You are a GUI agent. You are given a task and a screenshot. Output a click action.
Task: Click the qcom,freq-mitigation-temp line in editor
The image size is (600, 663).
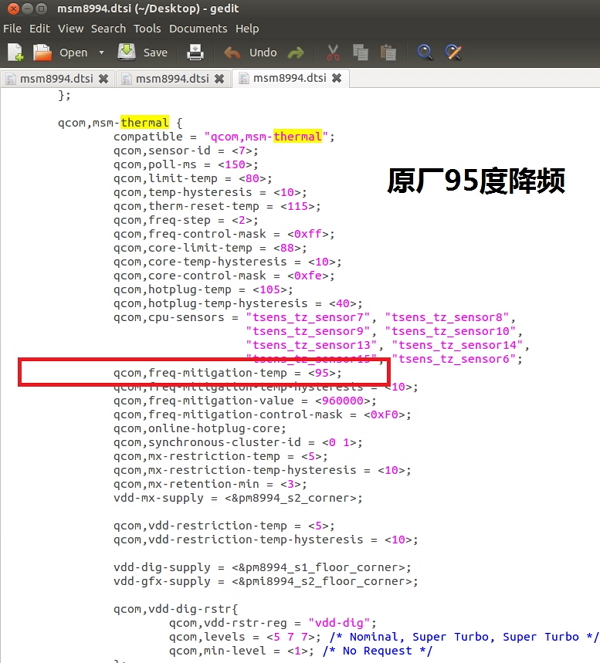[x=226, y=373]
